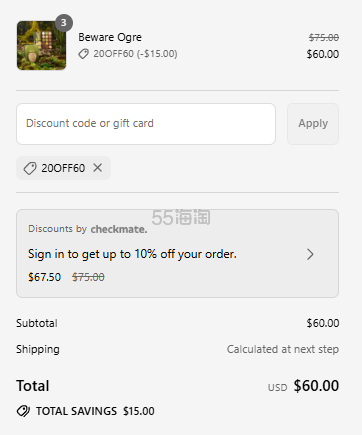Click the Subtotal $60.00 amount
Viewport: 362px width, 435px height.
click(x=323, y=323)
